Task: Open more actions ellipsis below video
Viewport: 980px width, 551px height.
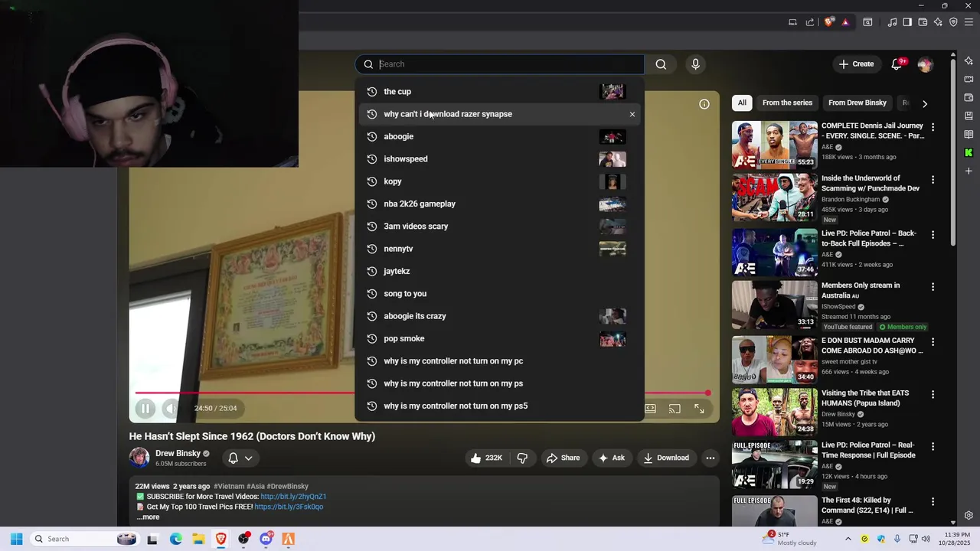Action: tap(710, 458)
